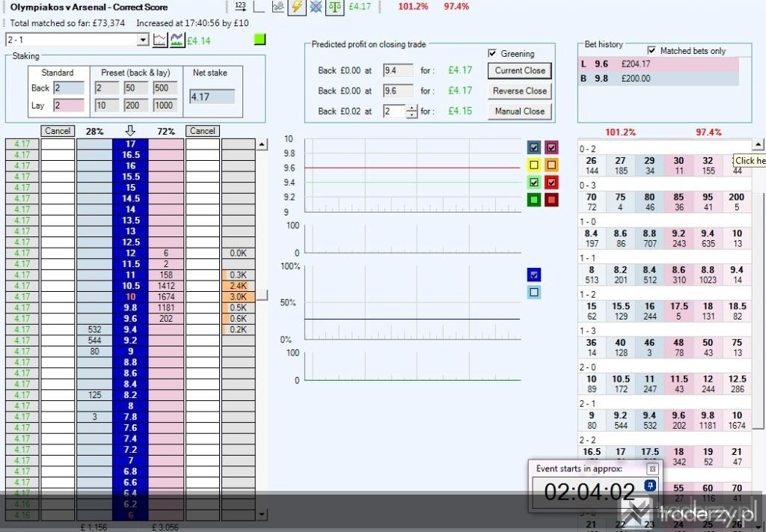
Task: Toggle Matched bets only checkbox
Action: (652, 50)
